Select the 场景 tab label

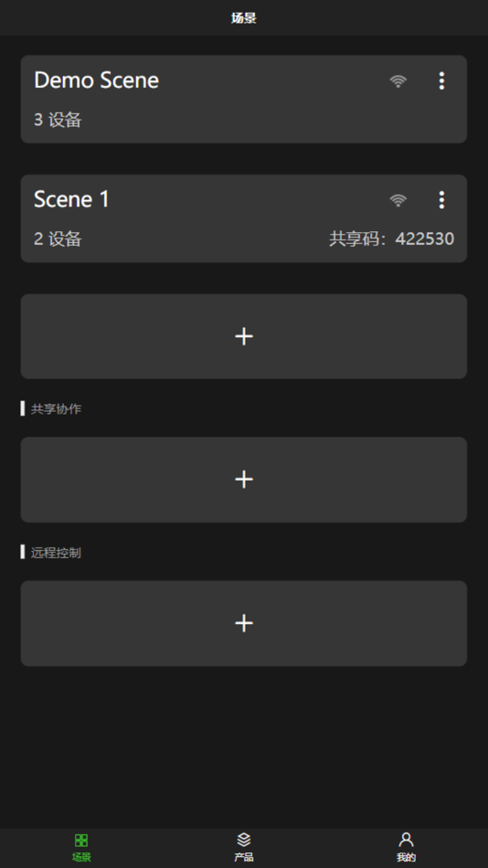(x=81, y=857)
